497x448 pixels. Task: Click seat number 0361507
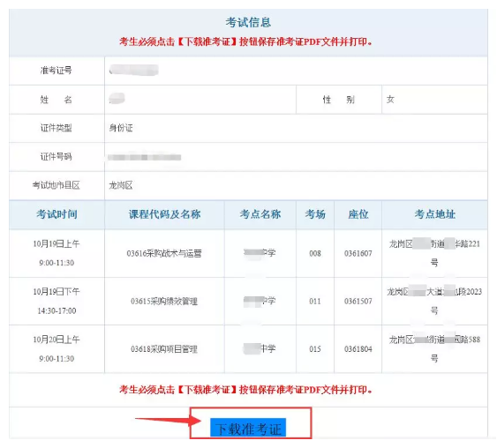(358, 301)
